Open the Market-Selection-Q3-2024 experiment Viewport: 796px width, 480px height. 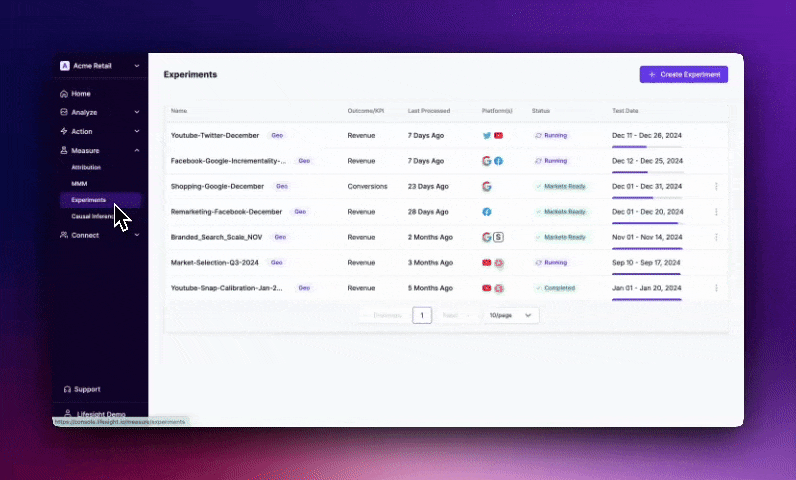[214, 262]
